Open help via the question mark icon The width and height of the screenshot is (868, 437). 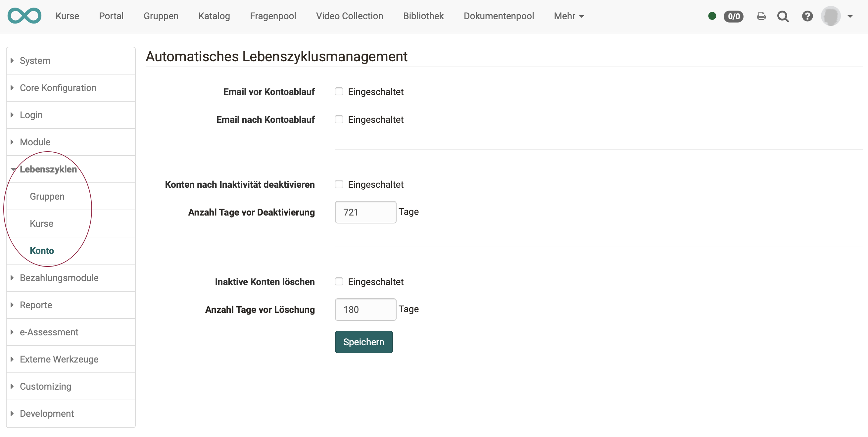click(x=807, y=16)
